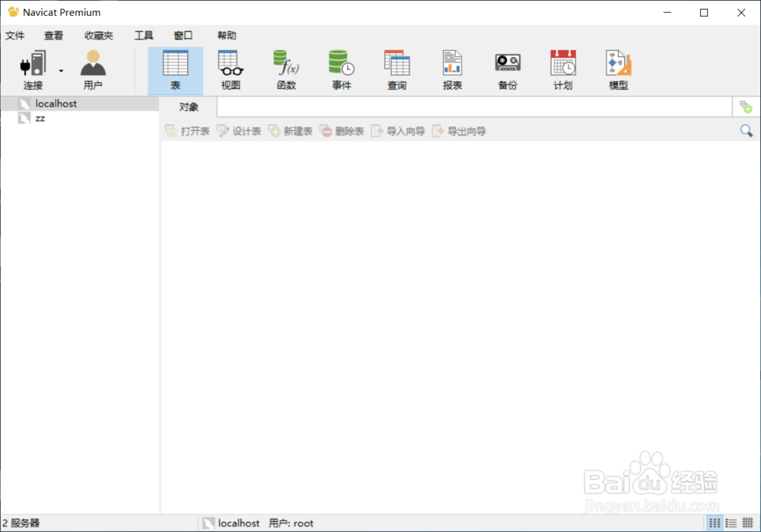Viewport: 761px width, 532px height.
Task: Open the 模型 (Model) icon
Action: (617, 68)
